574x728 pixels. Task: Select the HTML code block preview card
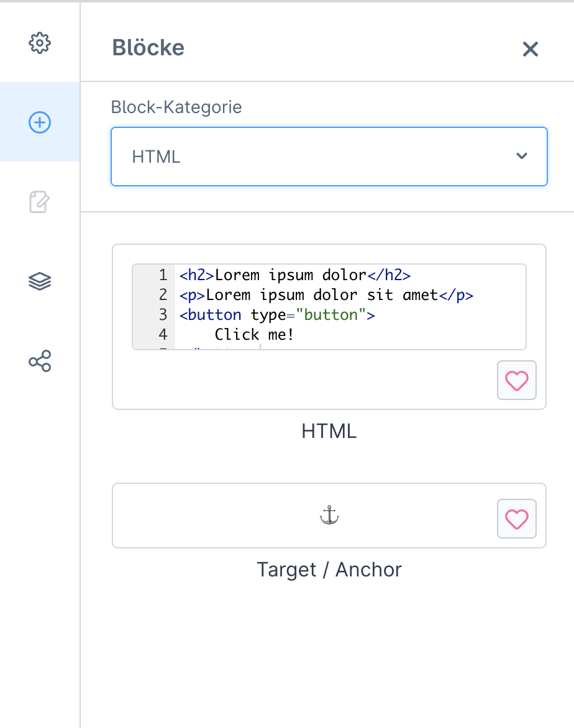click(x=329, y=327)
